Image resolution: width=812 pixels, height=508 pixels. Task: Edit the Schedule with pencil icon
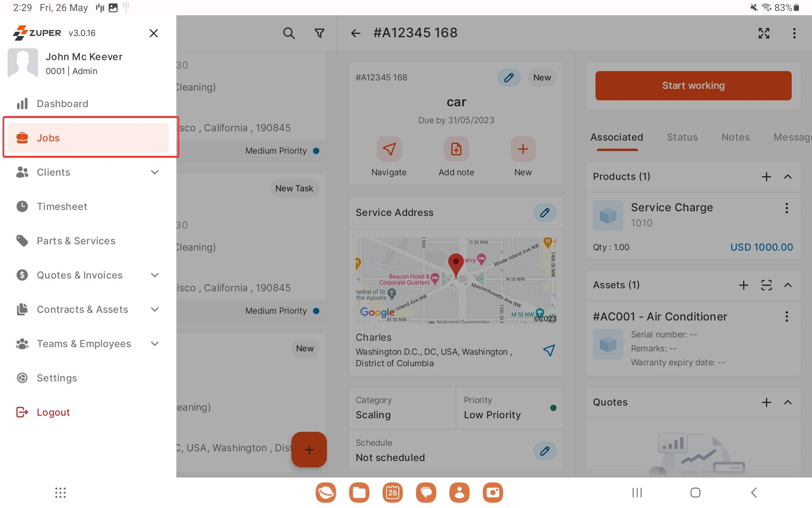pos(545,451)
